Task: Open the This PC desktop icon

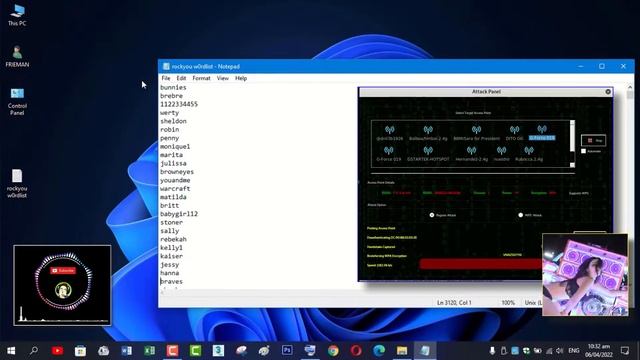Action: (x=17, y=16)
